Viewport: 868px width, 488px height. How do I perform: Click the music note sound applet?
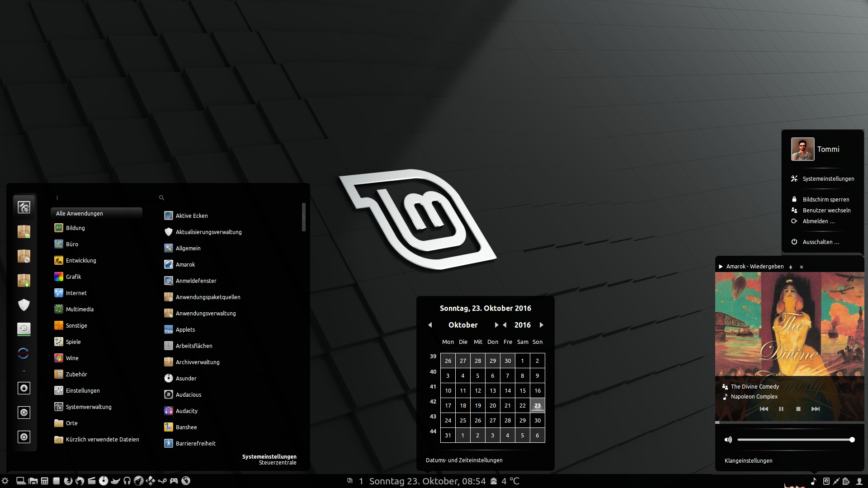click(x=813, y=481)
